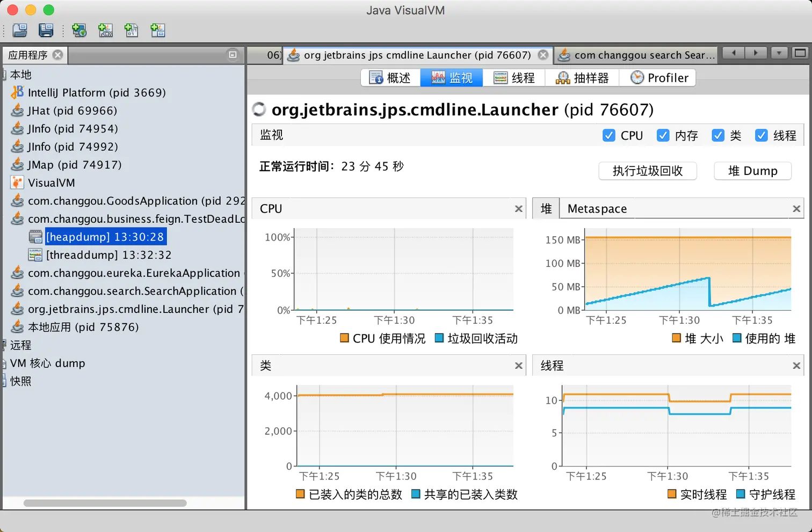812x532 pixels.
Task: Select com.changgou.GoodsApplication in the tree
Action: tap(136, 201)
